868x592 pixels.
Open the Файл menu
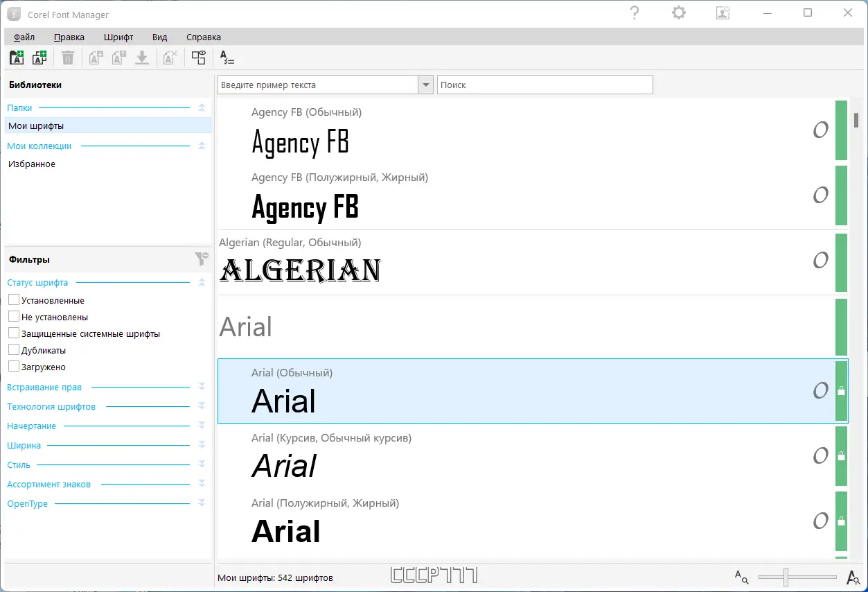[x=24, y=37]
